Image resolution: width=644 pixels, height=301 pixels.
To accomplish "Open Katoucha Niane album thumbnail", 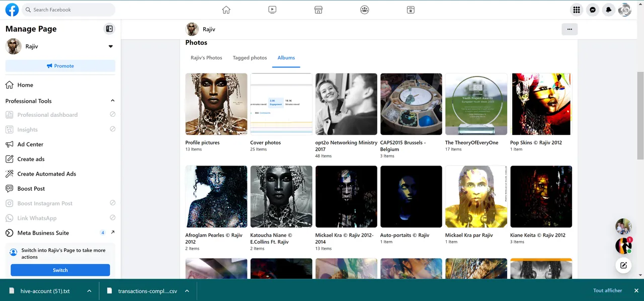I will point(281,197).
